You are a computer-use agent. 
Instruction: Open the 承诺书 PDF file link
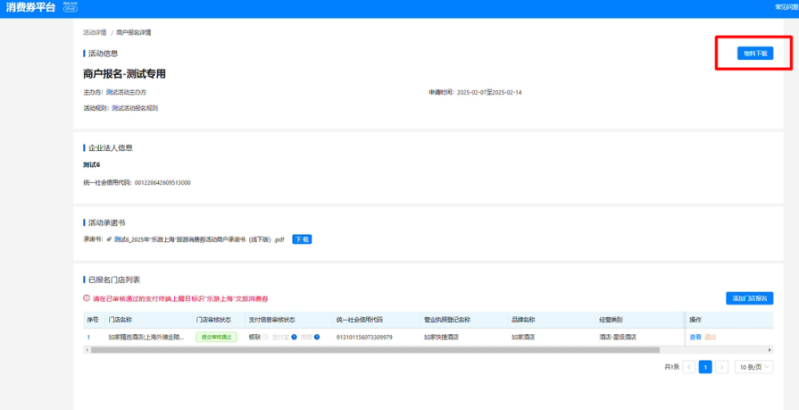pyautogui.click(x=200, y=240)
